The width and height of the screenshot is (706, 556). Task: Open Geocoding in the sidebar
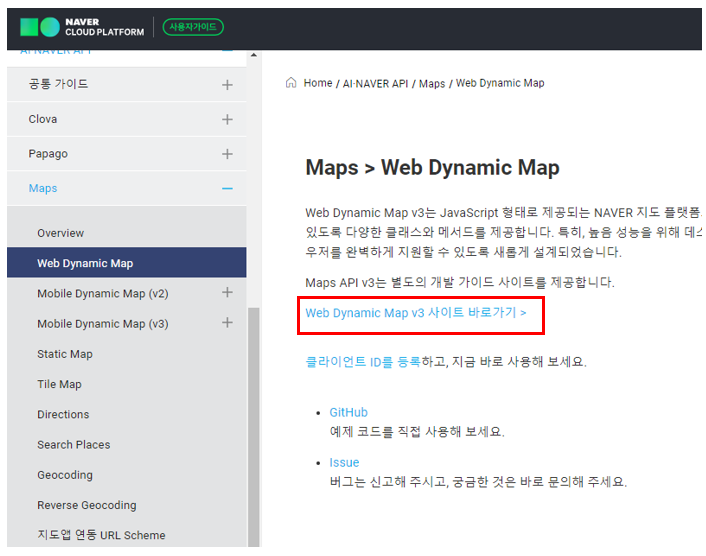point(65,475)
